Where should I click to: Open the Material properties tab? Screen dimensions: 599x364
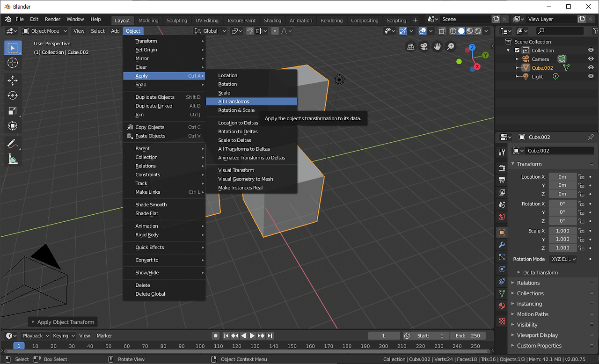click(501, 304)
